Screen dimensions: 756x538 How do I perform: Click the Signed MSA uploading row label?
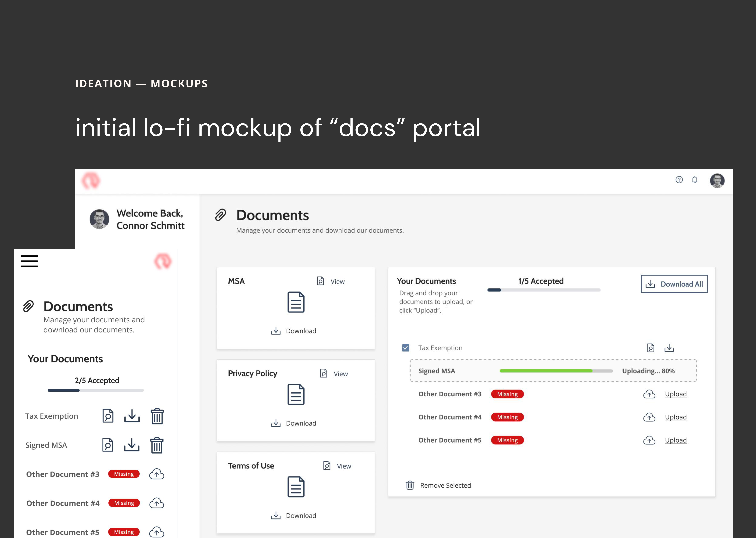437,371
